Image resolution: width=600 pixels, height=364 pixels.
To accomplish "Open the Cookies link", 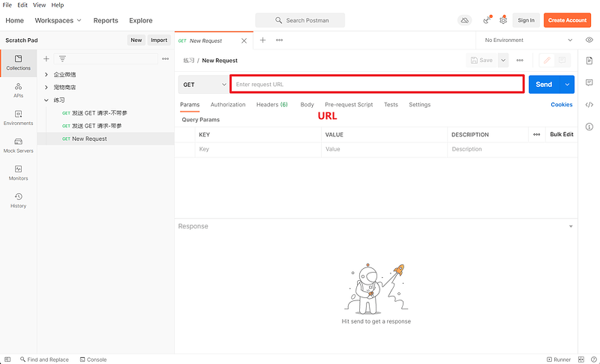I will (561, 105).
